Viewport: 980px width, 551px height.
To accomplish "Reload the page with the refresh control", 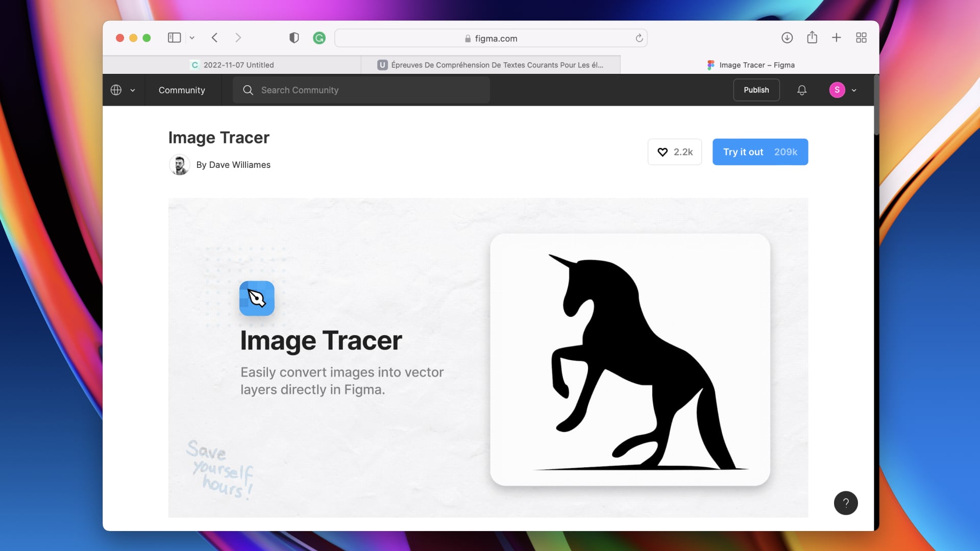I will click(639, 38).
